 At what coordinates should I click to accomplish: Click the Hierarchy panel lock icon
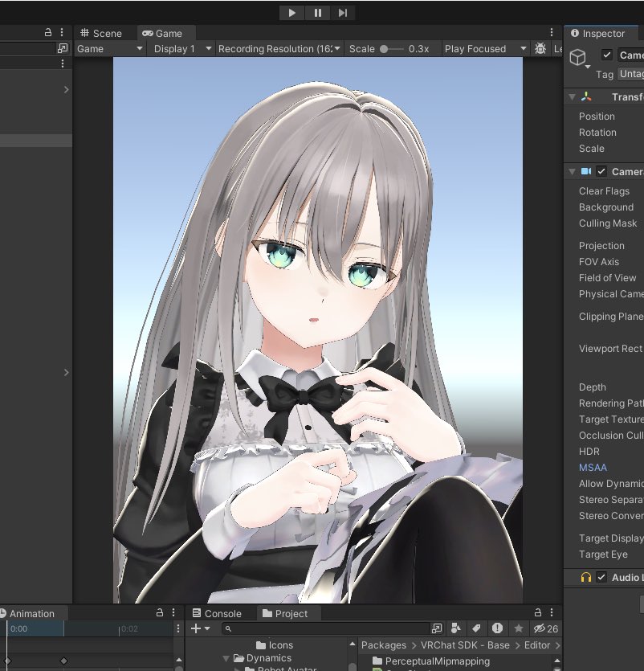point(48,32)
